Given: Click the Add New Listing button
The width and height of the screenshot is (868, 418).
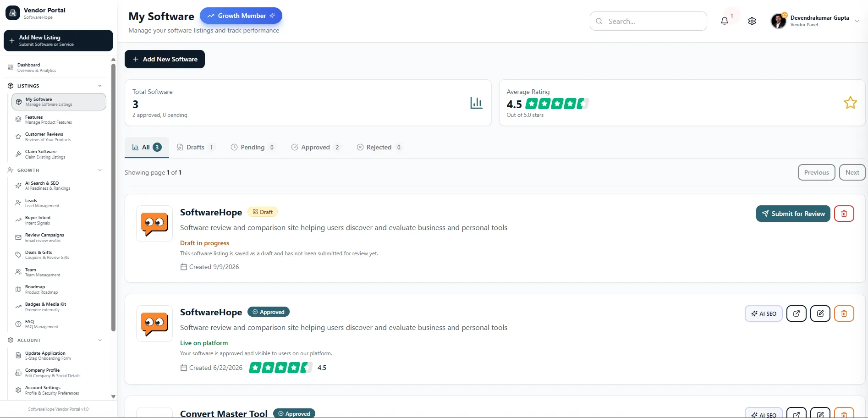Looking at the screenshot, I should click(x=58, y=41).
